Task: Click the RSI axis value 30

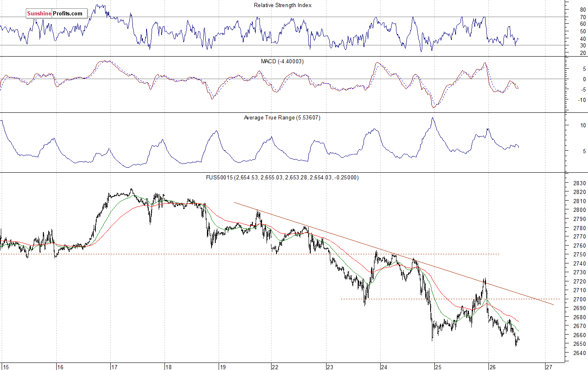Action: (x=583, y=46)
